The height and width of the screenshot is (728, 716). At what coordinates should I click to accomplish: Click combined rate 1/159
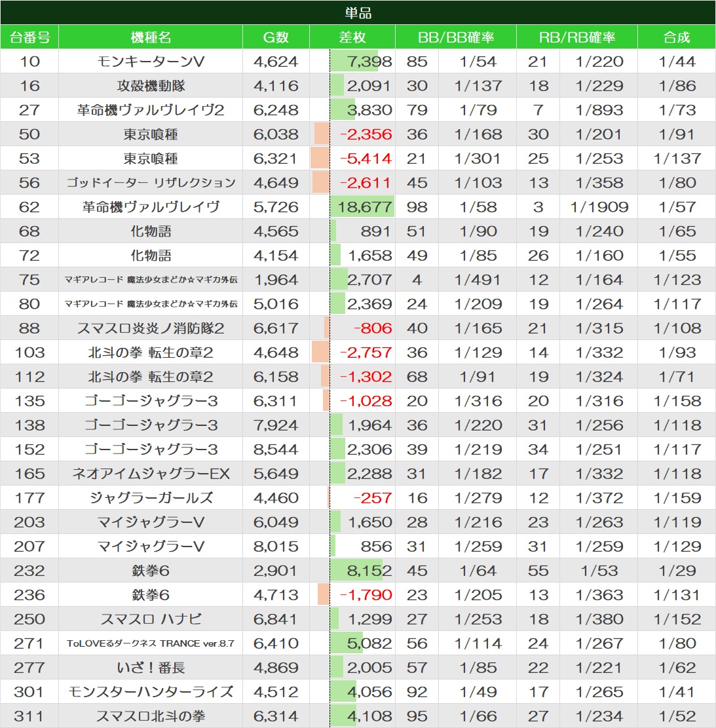coord(677,498)
